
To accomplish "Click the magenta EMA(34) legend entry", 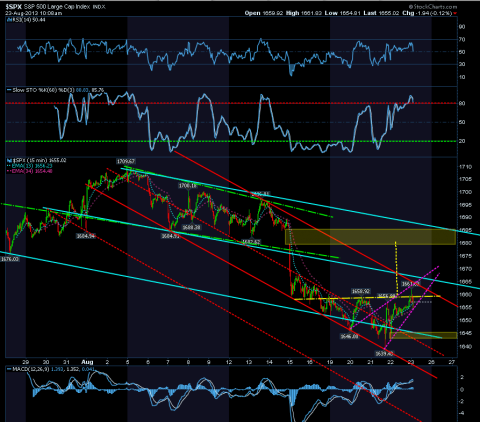I will (x=30, y=171).
